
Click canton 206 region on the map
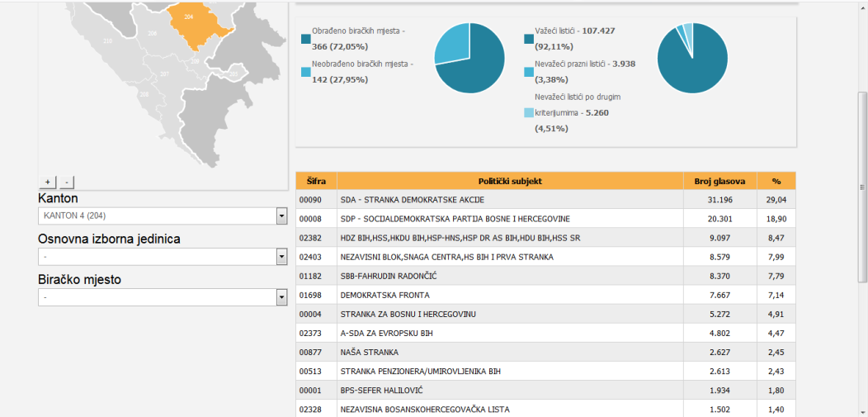click(x=152, y=33)
